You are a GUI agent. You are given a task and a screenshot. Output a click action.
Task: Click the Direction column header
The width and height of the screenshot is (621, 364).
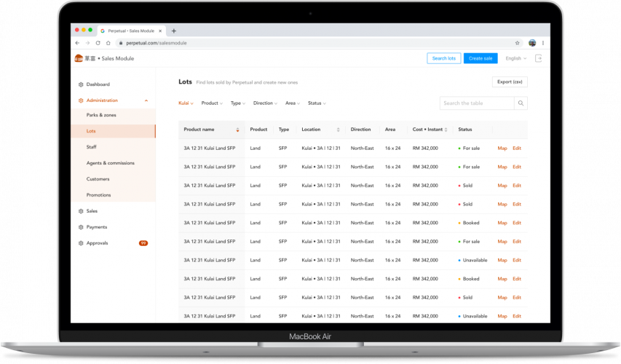[x=360, y=130]
